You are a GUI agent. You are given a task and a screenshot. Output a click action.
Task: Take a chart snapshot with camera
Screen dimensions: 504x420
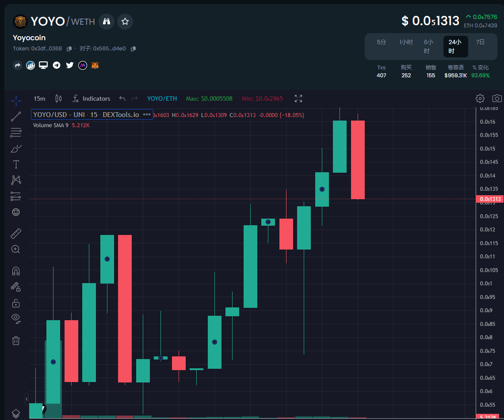pyautogui.click(x=497, y=98)
